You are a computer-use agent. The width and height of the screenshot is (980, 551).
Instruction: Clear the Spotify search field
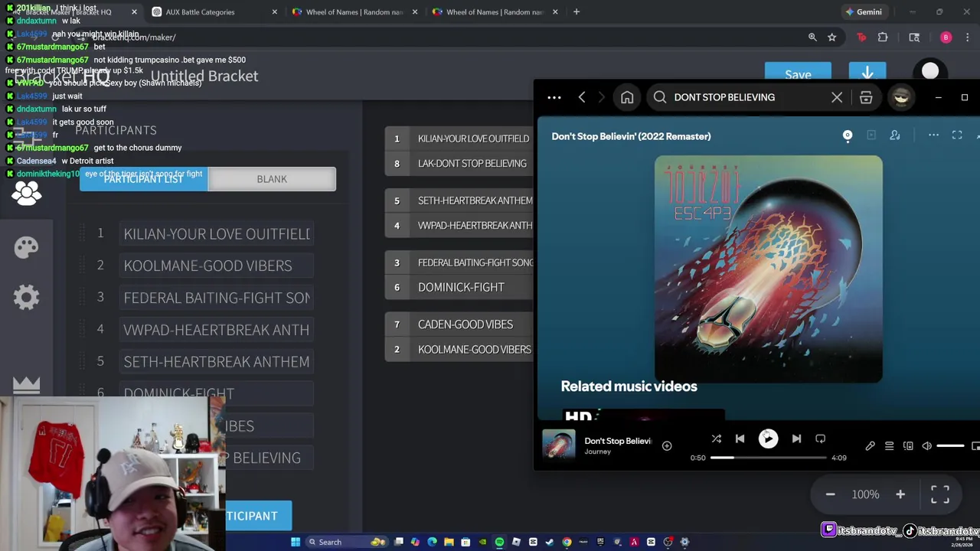[x=837, y=97]
